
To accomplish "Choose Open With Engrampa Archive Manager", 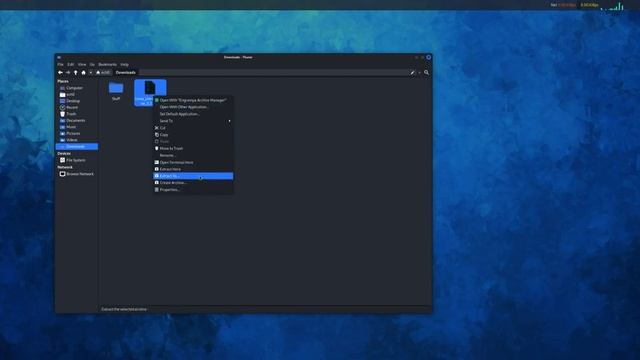I will [x=193, y=100].
